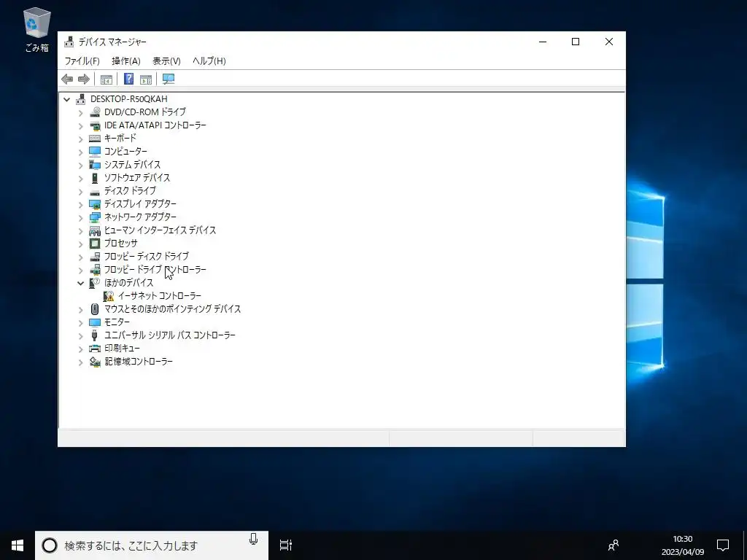This screenshot has width=747, height=560.
Task: Open the ヘルプ(H) menu
Action: tap(209, 61)
